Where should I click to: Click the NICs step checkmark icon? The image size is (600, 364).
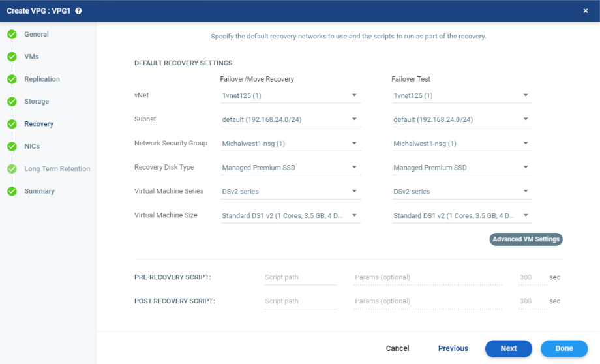12,146
